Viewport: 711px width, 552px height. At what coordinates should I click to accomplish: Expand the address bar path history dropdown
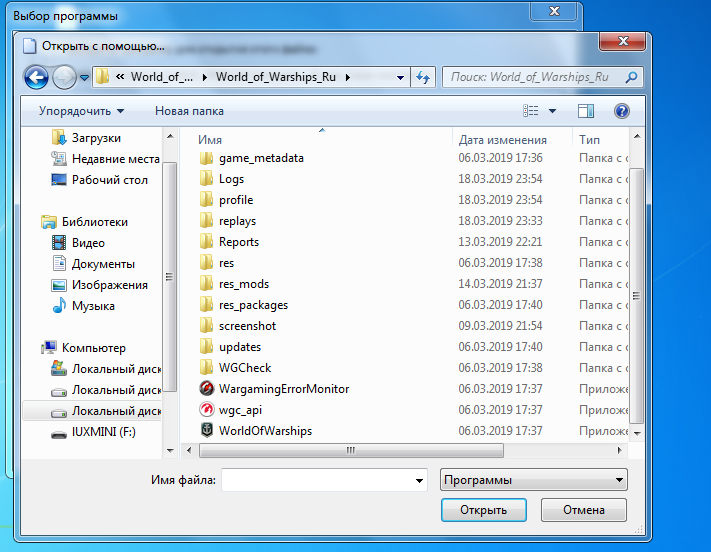point(400,78)
